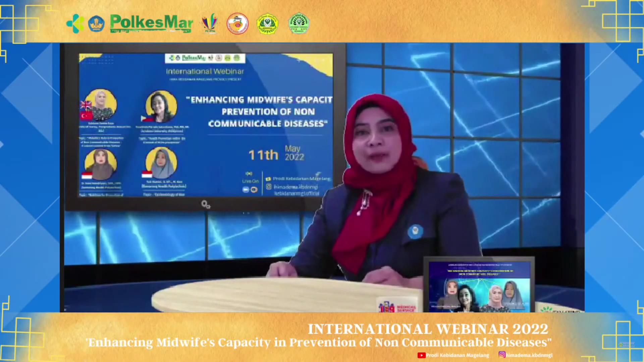
Task: Click Prodi Kebidanan Magelang channel text
Action: 458,355
